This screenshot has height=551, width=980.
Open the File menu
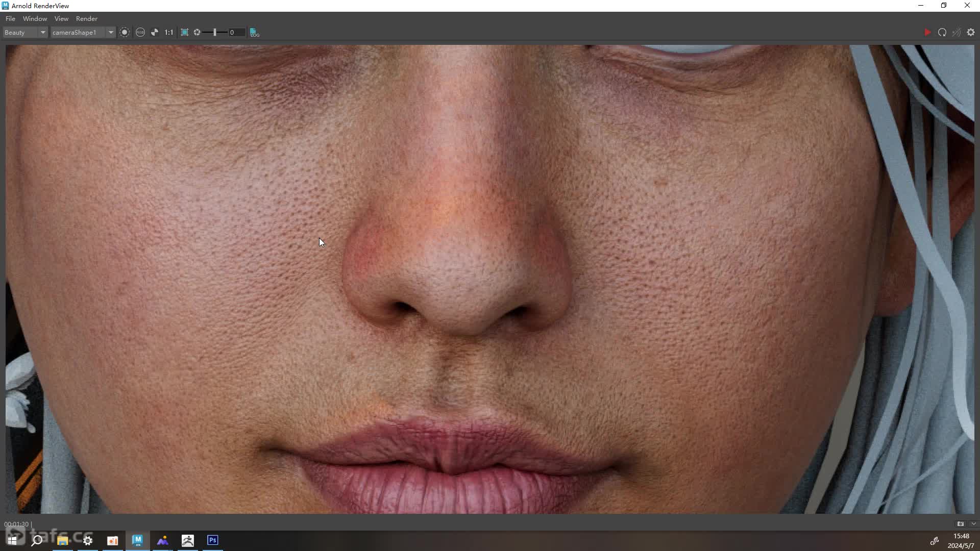coord(10,18)
